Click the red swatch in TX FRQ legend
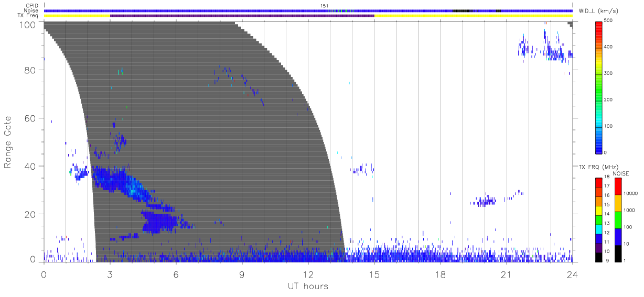 point(598,183)
